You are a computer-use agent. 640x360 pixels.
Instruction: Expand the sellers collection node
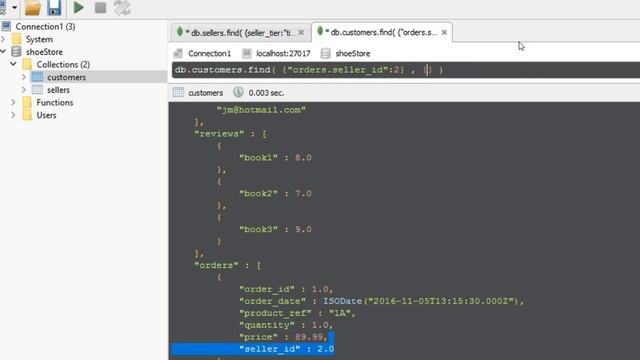pos(24,89)
